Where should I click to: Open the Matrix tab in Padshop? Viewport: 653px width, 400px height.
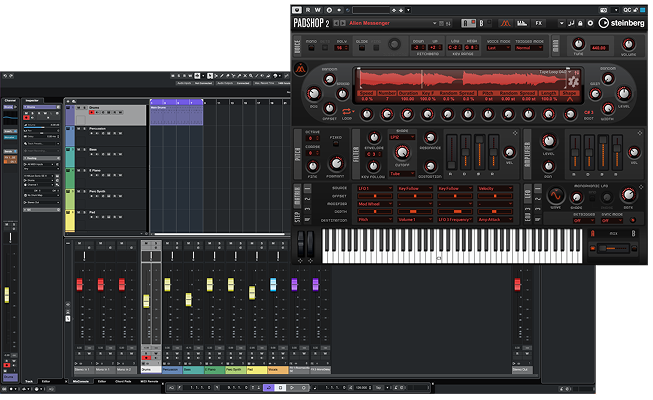coord(297,196)
